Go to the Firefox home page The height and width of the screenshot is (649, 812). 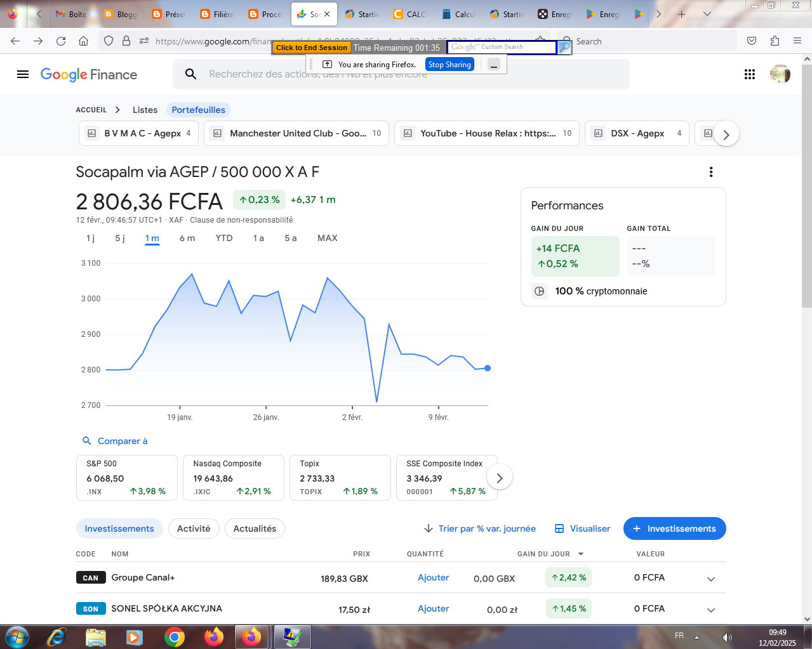(x=83, y=41)
